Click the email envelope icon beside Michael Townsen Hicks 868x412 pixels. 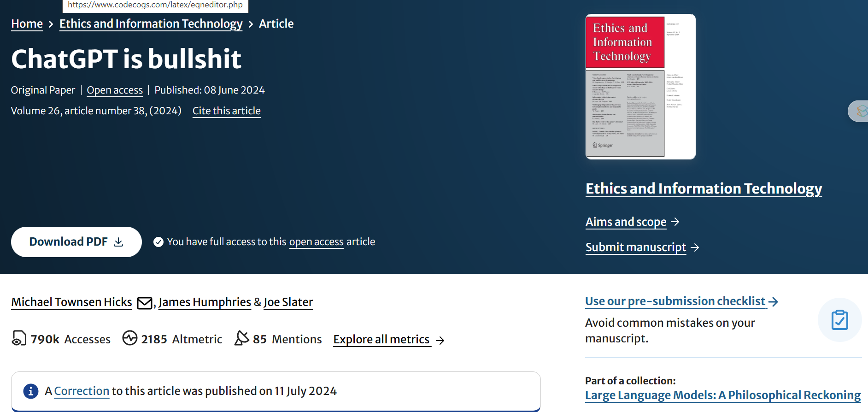[x=145, y=303]
